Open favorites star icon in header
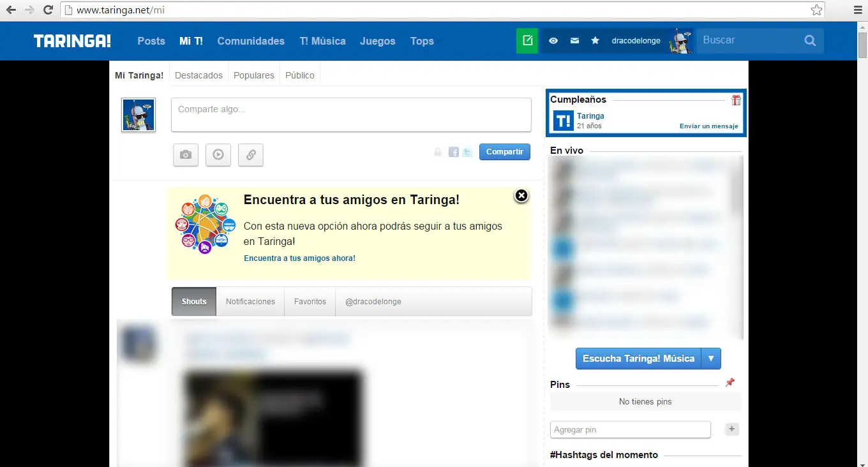This screenshot has width=868, height=467. (x=595, y=41)
